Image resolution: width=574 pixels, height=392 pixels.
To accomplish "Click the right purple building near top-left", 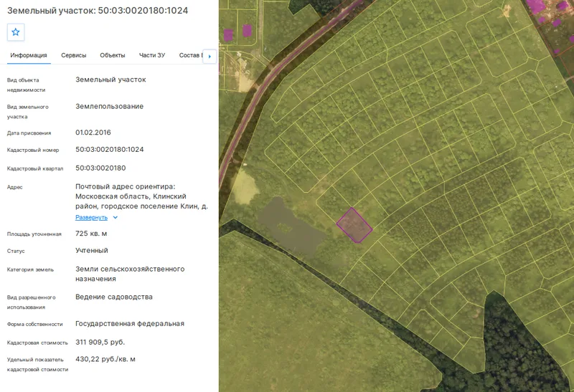I will 247,31.
